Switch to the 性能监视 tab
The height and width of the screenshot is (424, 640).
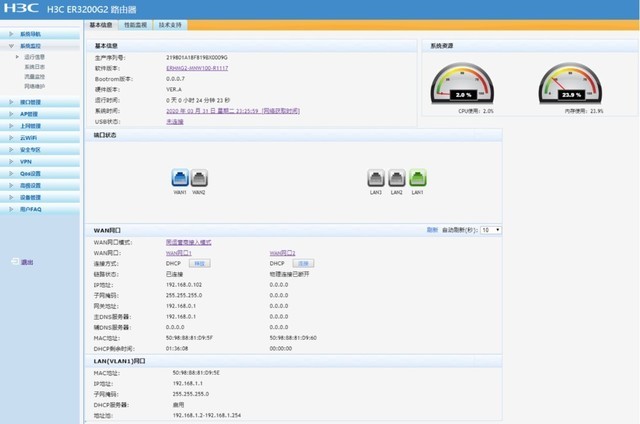(135, 25)
